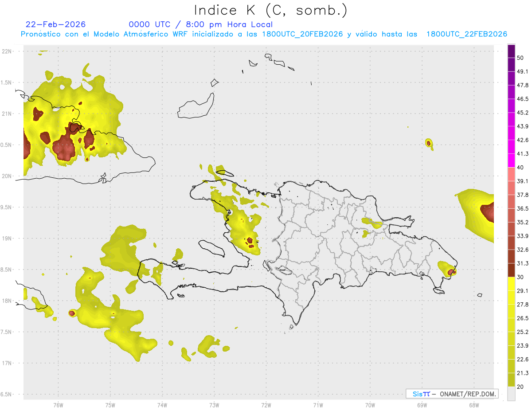Screen dimensions: 532x411
Task: Click the legend value "21.3"
Action: pos(523,373)
